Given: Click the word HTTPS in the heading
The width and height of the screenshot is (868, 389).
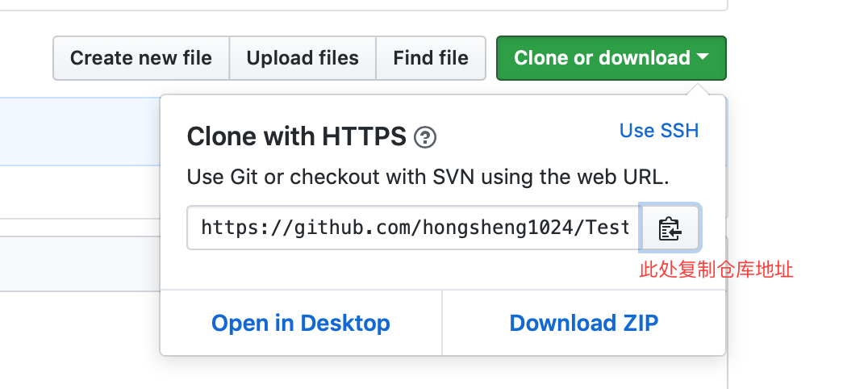Looking at the screenshot, I should click(x=365, y=136).
